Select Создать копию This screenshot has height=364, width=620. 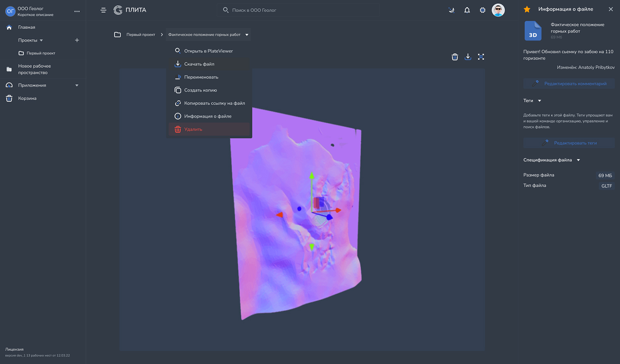click(x=209, y=90)
